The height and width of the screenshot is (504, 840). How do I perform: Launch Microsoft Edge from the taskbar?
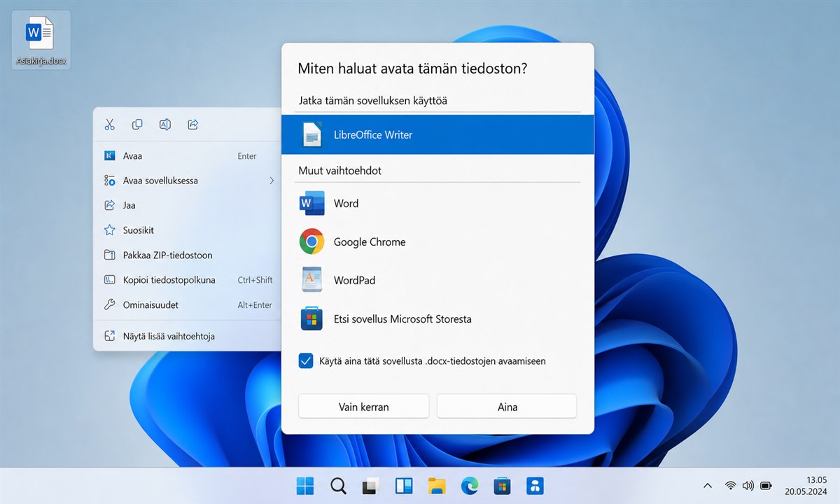coord(469,486)
